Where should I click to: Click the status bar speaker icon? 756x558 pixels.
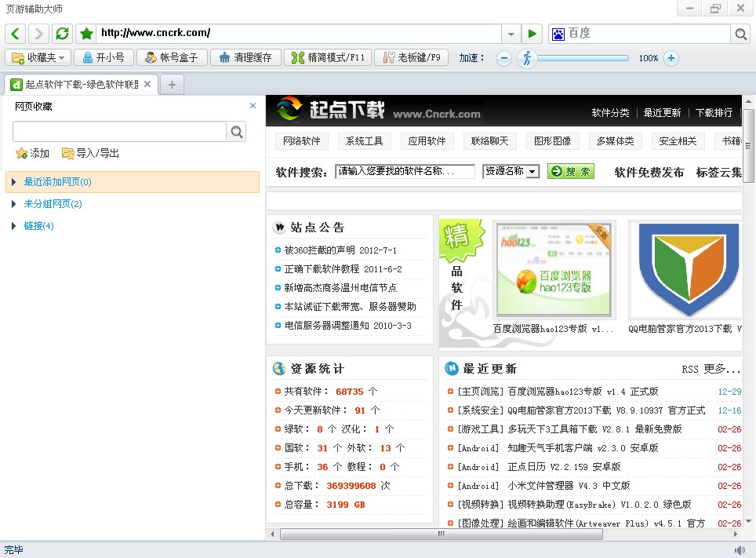coord(740,550)
